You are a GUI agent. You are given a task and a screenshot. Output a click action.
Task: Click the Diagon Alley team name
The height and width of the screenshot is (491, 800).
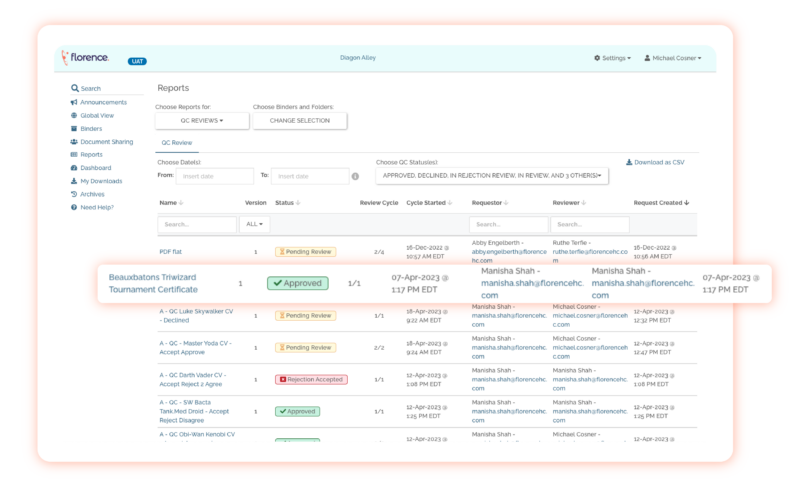pyautogui.click(x=358, y=58)
